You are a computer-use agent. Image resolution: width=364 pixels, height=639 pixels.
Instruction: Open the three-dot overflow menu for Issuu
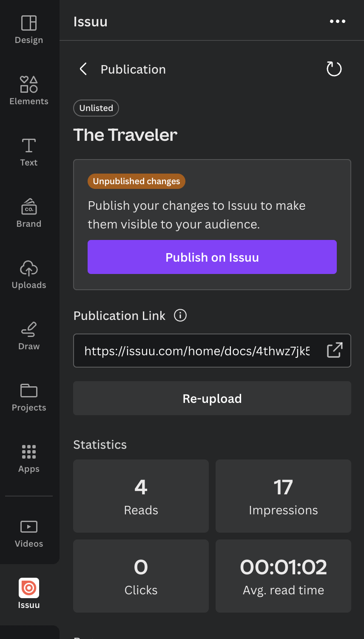coord(337,21)
